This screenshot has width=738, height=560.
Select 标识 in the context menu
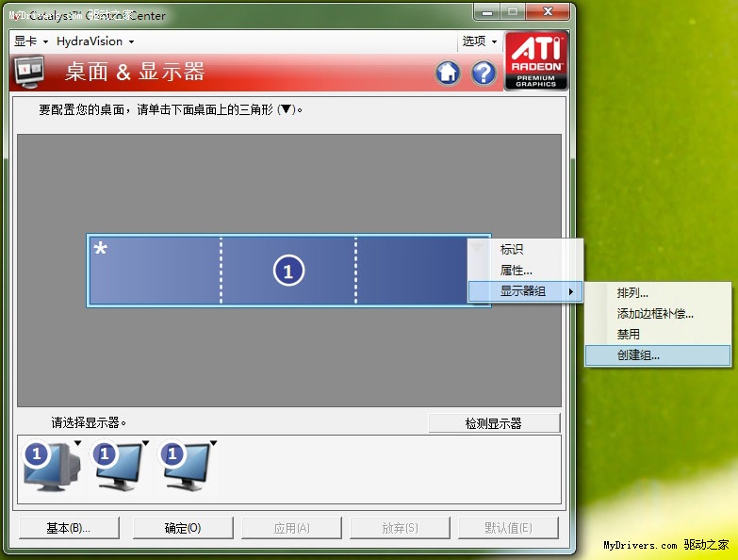pyautogui.click(x=512, y=250)
